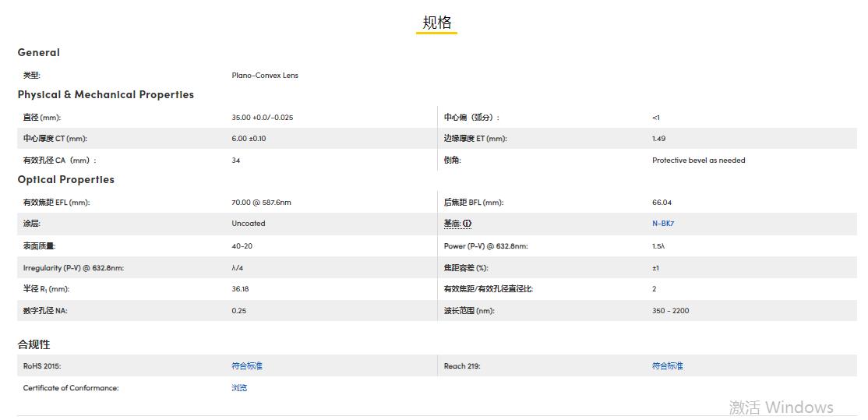Click the 有效焦距 EFL (mm) label

point(56,203)
